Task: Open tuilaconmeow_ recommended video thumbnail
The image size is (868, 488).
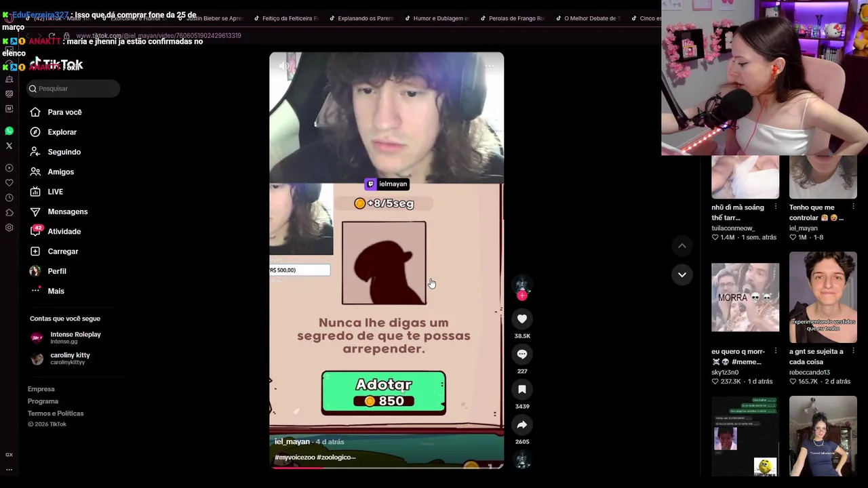Action: 745,177
